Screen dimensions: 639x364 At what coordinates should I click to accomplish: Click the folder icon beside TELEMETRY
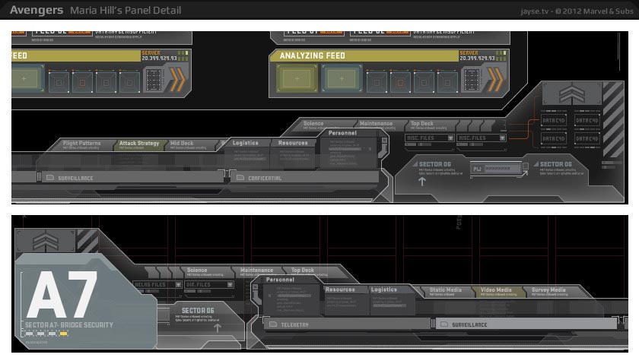point(273,324)
